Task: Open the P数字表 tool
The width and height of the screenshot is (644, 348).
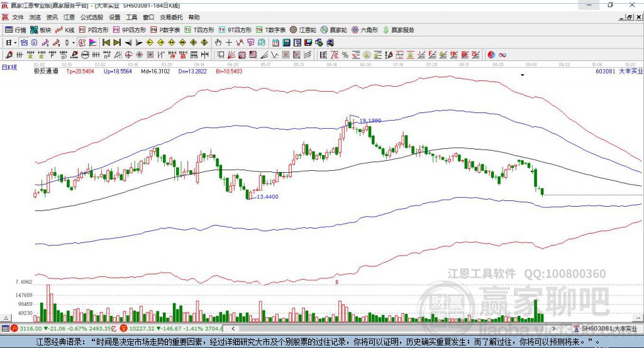Action: tap(165, 30)
